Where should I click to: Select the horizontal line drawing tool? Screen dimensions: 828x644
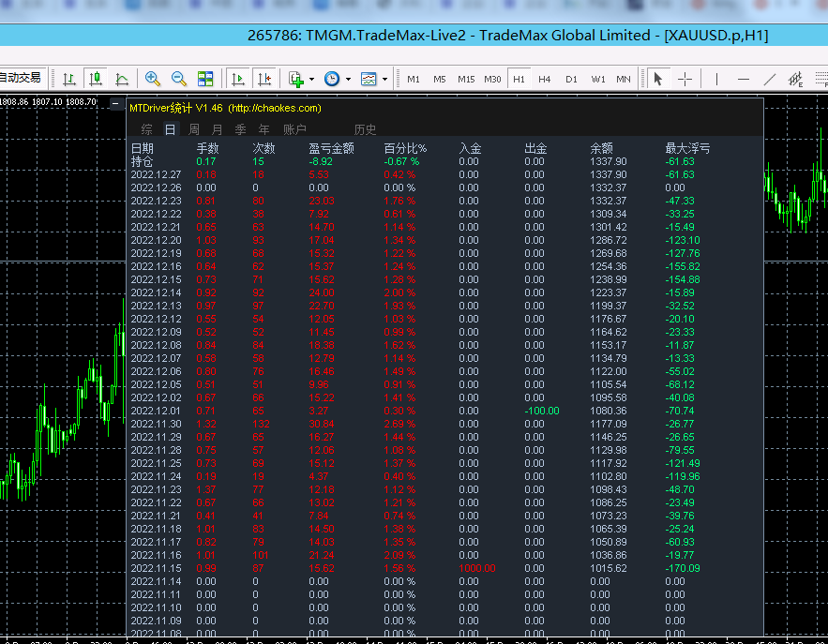click(744, 79)
